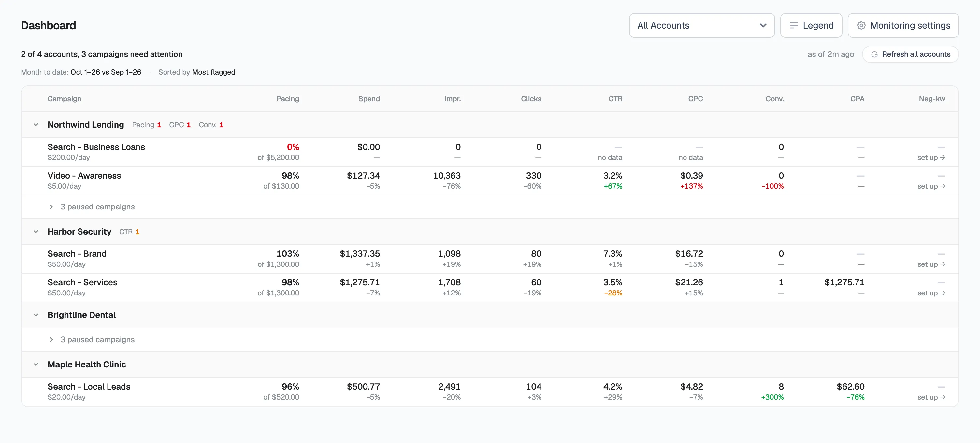Click the Pacing 1 flag on Northwind Lending

coord(147,125)
